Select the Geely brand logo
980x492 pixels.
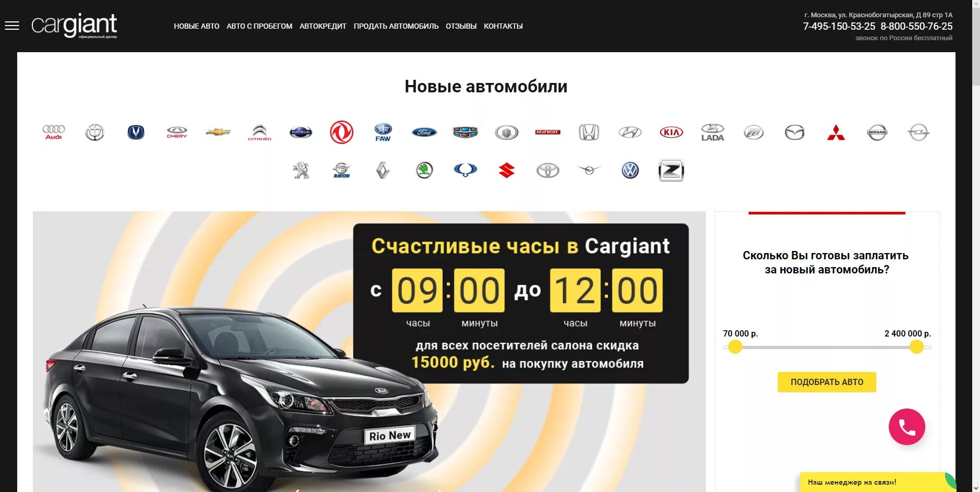pos(465,133)
